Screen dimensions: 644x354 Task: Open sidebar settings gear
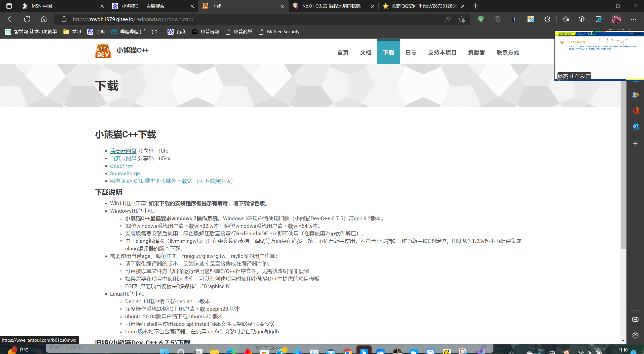tap(635, 335)
